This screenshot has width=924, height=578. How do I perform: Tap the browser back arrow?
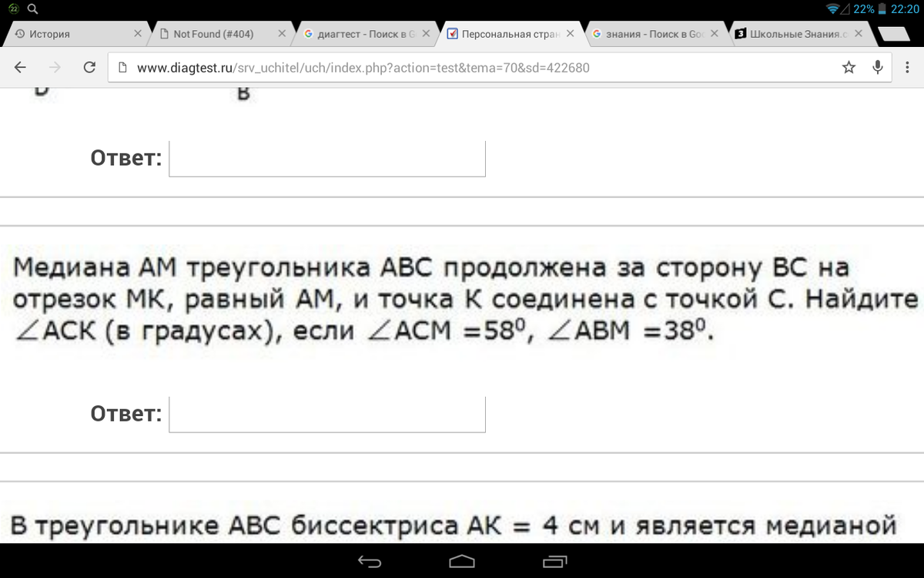[21, 67]
